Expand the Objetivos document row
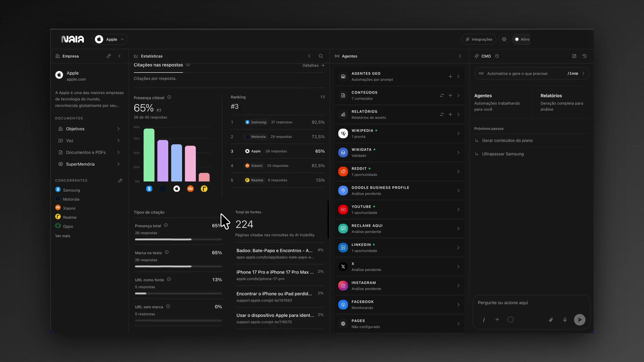This screenshot has height=362, width=644. point(89,129)
